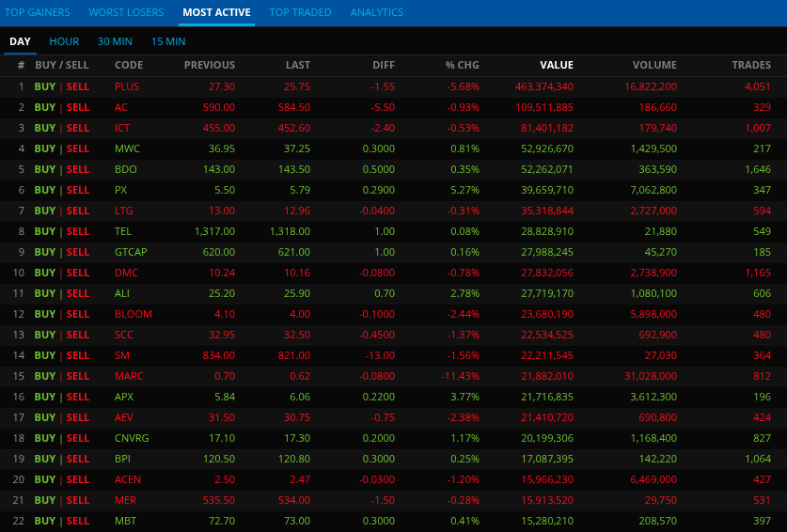Switch to Worst Losers tab

tap(126, 12)
